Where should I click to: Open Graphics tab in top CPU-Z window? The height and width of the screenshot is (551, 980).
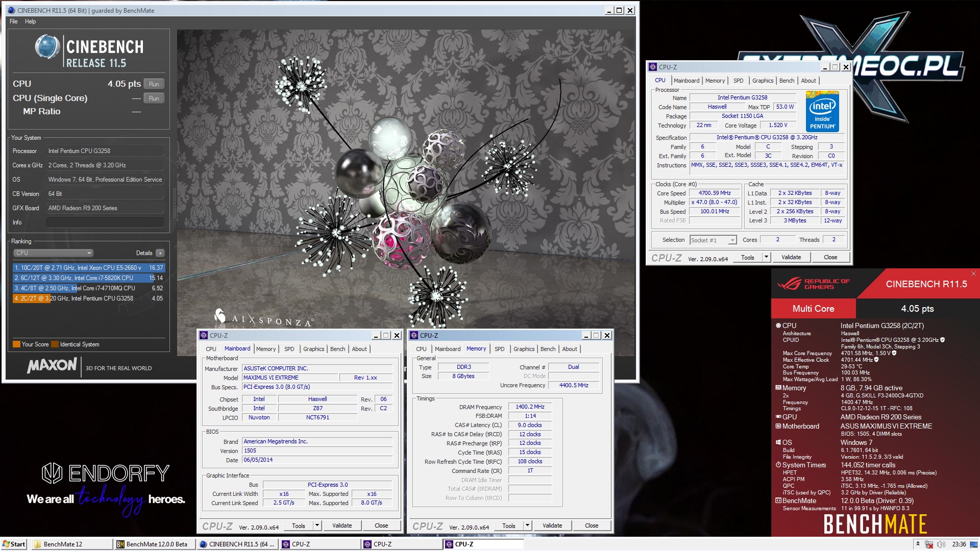coord(763,81)
